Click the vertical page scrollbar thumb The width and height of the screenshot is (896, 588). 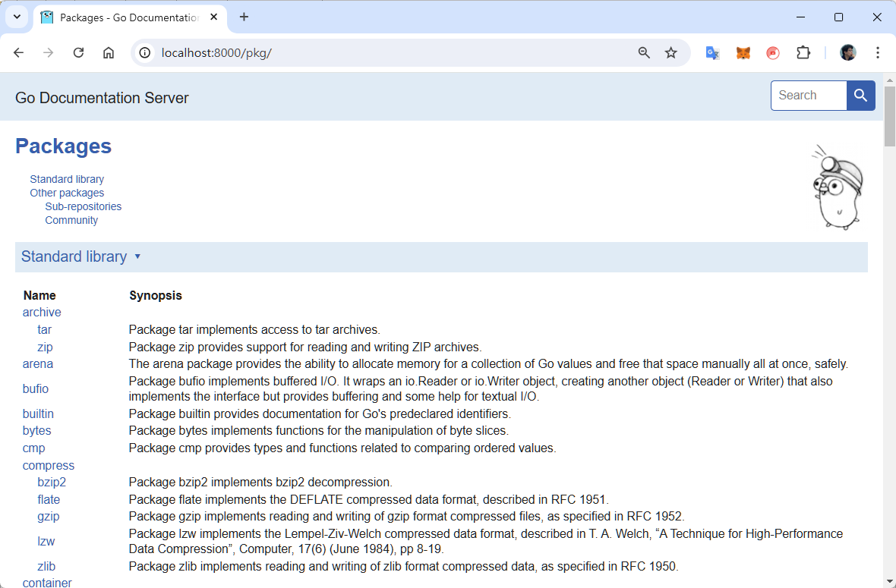point(890,116)
